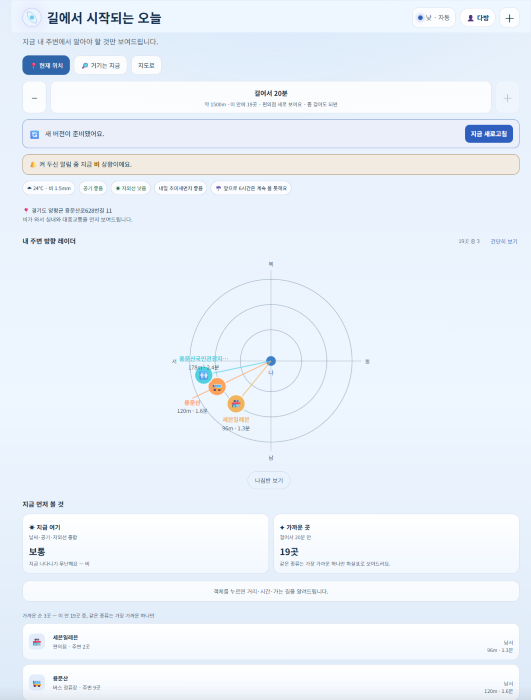
Task: Open the 지도로 map tab
Action: (146, 65)
